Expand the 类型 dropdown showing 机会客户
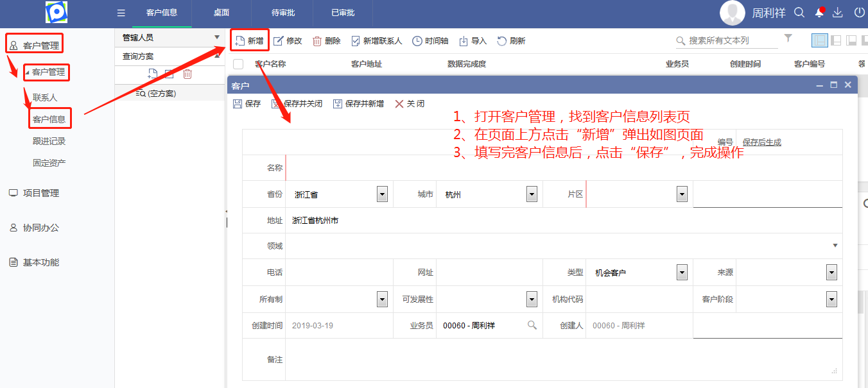Screen dimensions: 868x388 tap(682, 272)
